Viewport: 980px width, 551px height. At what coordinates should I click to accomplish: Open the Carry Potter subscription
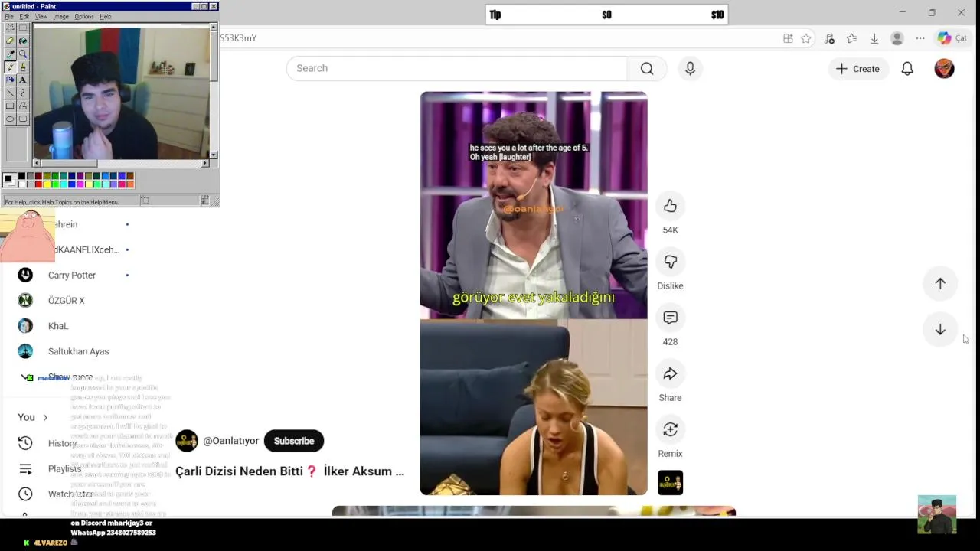point(72,275)
